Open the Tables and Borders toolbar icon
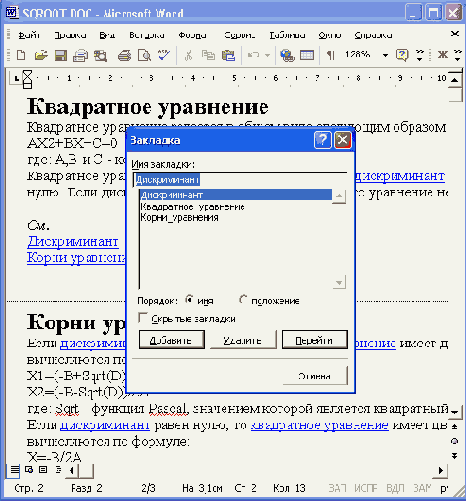Screen dimensions: 466x501 click(x=307, y=55)
